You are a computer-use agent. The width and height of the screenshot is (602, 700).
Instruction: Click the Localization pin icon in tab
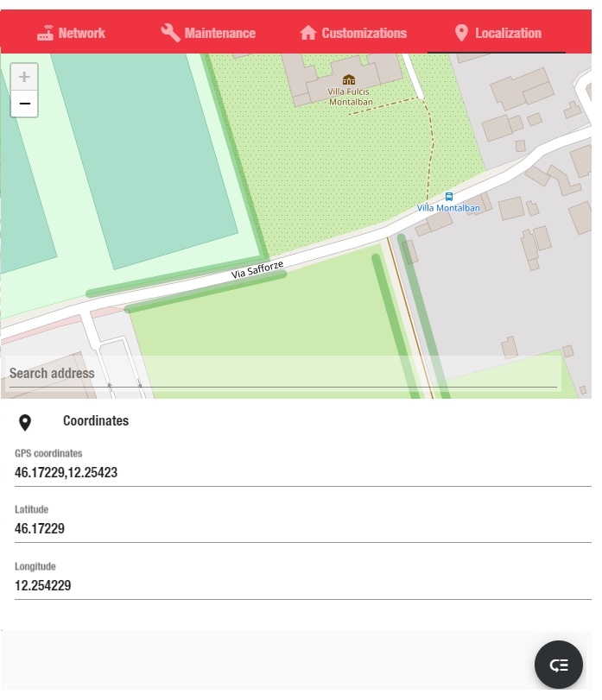click(x=461, y=33)
